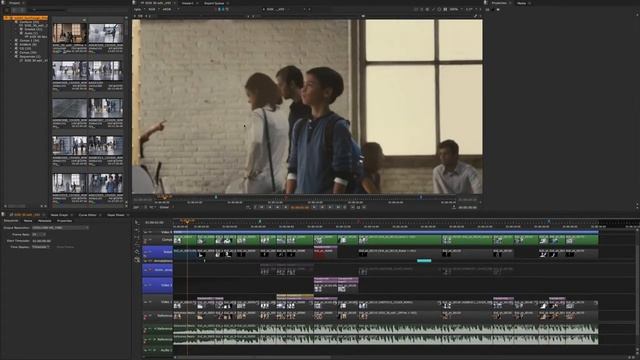The height and width of the screenshot is (360, 640).
Task: Open the viewer zoom percentage dropdown
Action: pyautogui.click(x=455, y=9)
